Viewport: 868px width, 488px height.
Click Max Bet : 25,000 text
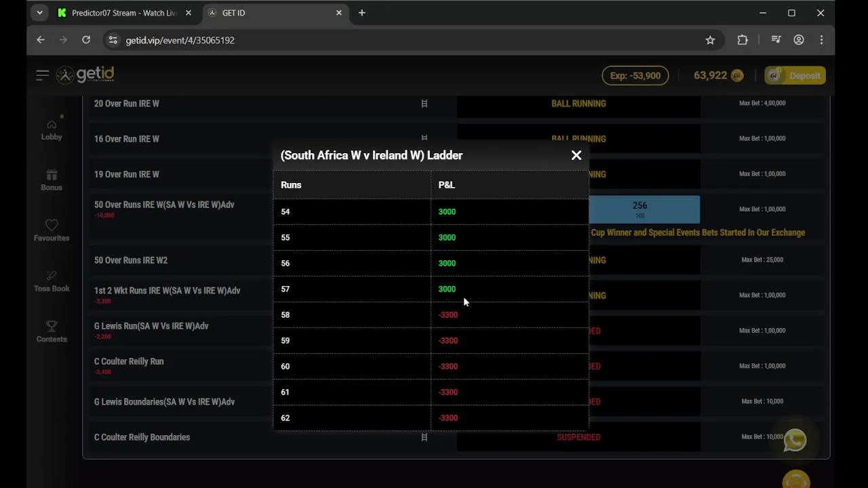click(762, 260)
